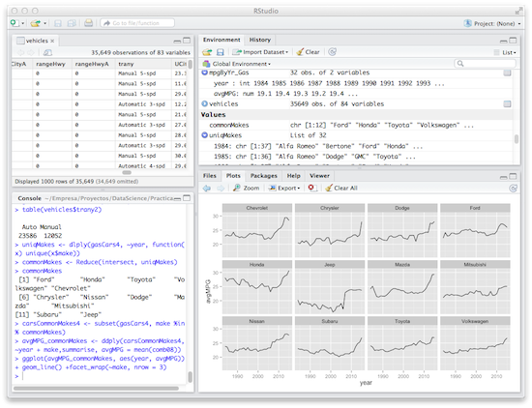Open the Import Dataset dropdown
Image resolution: width=532 pixels, height=408 pixels.
260,52
